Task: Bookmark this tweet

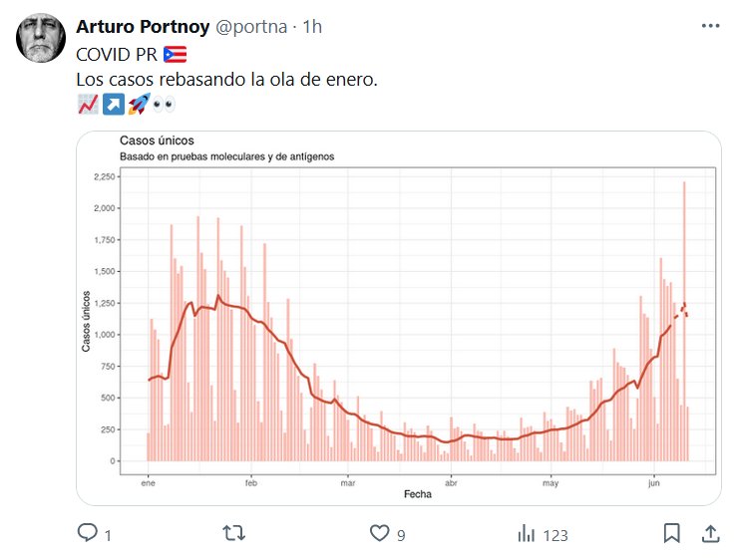Action: point(672,534)
